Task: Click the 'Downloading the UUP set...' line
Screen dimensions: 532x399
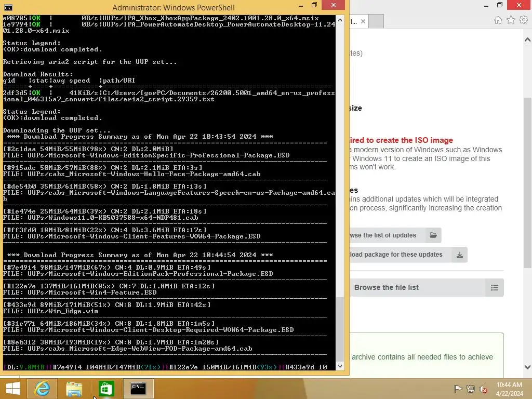Action: [56, 130]
